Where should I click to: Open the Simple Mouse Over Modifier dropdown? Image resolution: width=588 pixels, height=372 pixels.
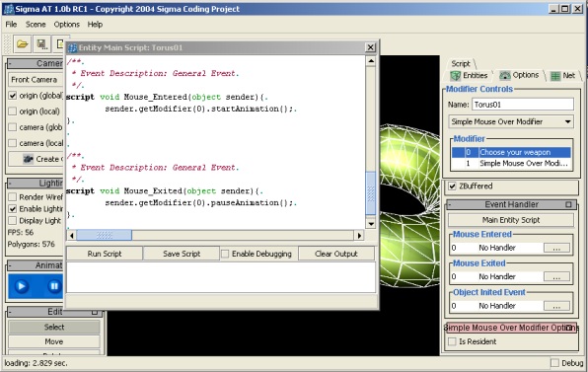point(511,121)
